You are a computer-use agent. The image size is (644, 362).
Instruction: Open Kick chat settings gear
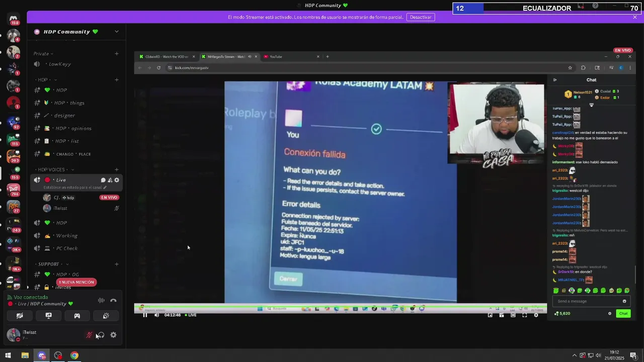pyautogui.click(x=610, y=314)
